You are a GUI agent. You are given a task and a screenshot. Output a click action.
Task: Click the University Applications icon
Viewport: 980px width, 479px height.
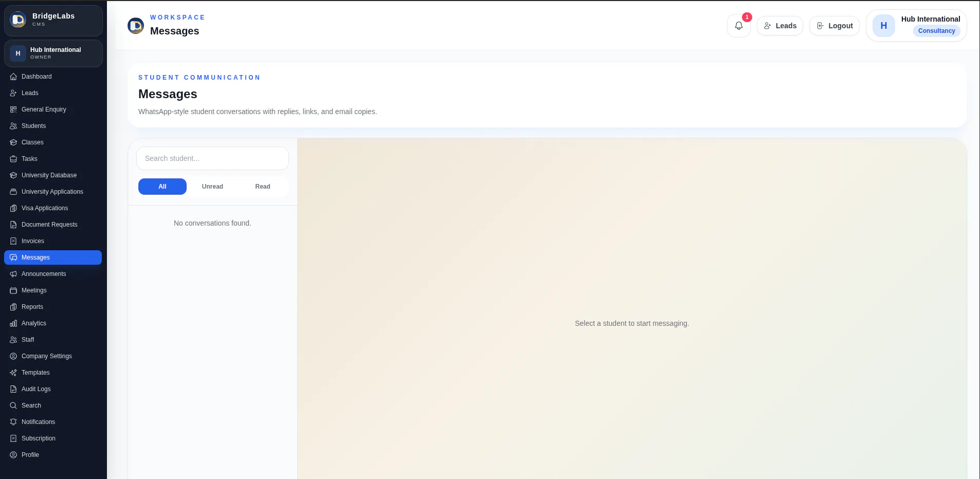point(13,192)
